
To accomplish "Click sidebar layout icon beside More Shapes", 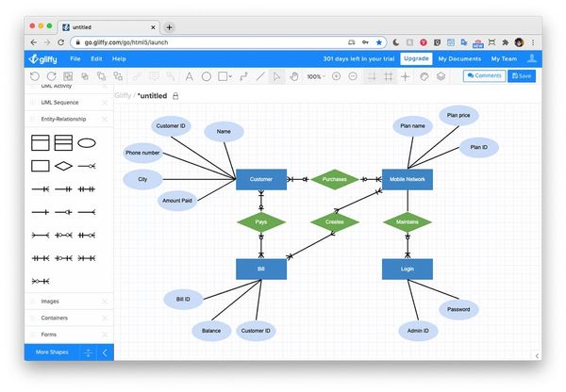I will coord(88,352).
